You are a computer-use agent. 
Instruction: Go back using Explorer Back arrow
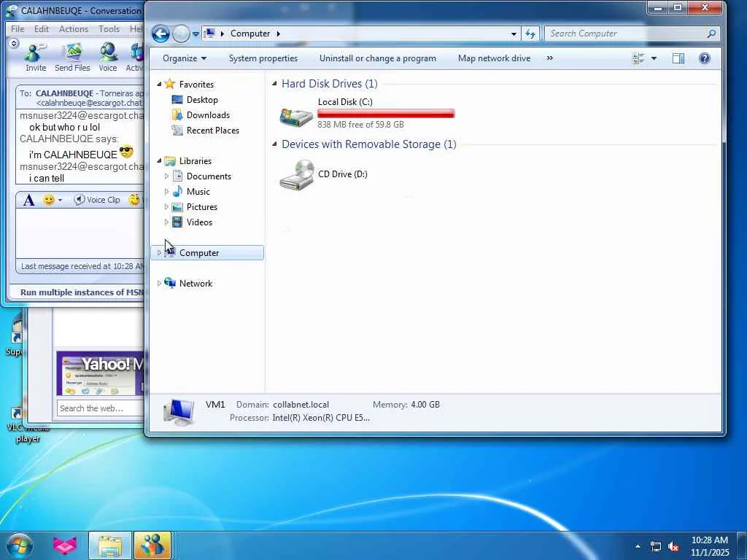[x=160, y=34]
